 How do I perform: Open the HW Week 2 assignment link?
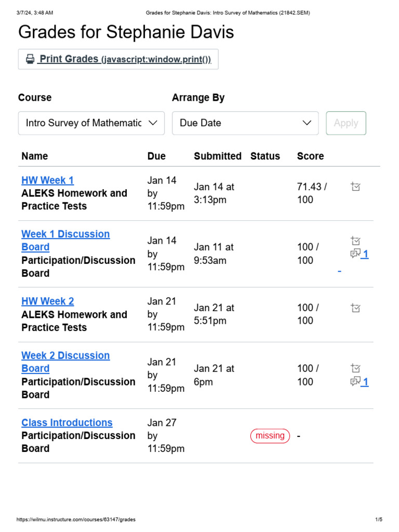(47, 301)
